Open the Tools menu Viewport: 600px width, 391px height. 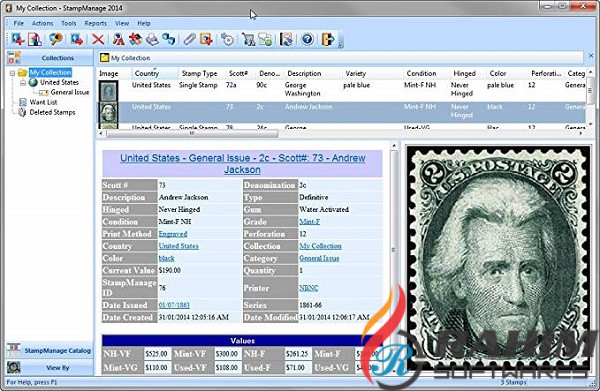tap(69, 23)
